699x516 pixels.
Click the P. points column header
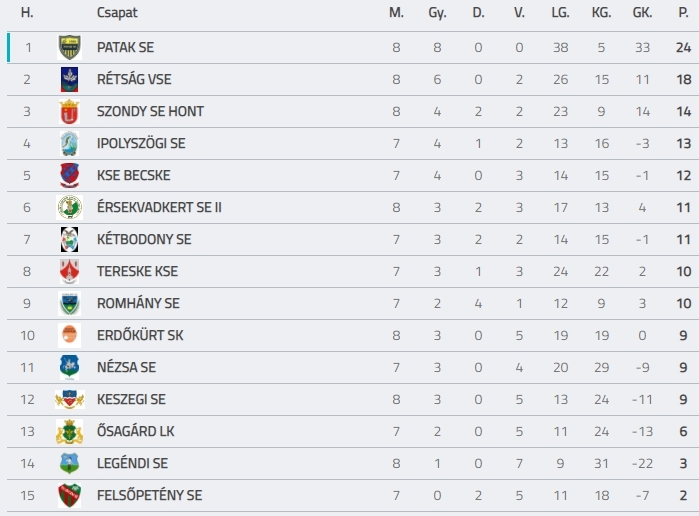click(683, 12)
